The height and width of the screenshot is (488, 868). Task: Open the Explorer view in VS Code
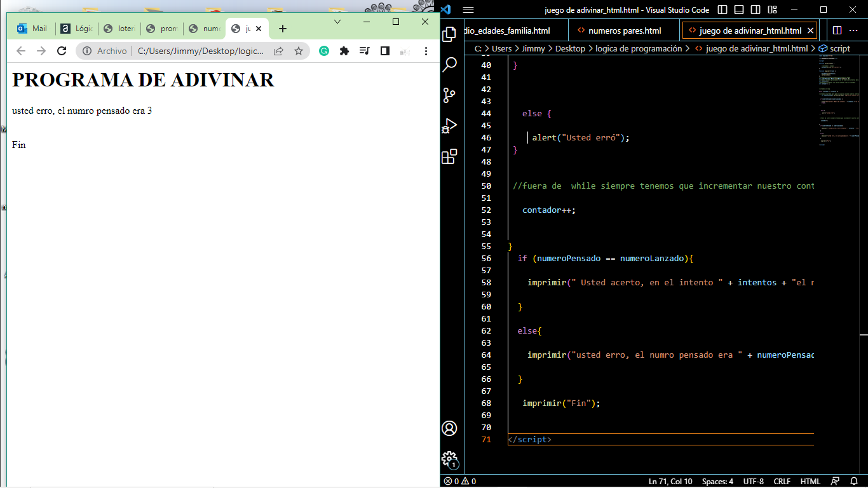point(449,34)
